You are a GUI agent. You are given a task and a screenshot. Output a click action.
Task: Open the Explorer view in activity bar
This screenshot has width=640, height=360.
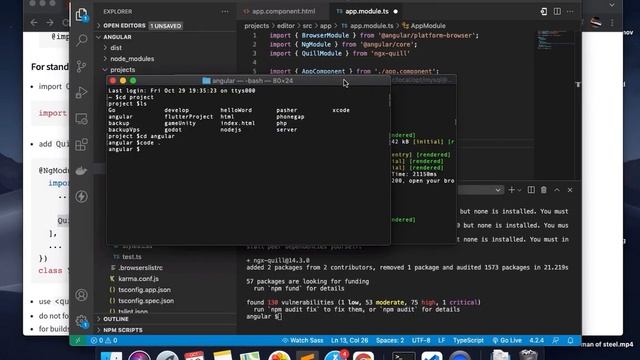[x=82, y=15]
